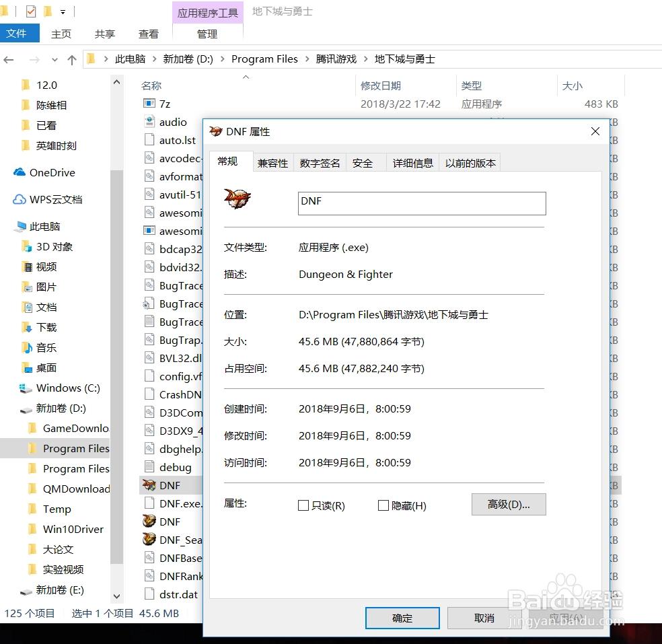Click the WPS云文档 cloud icon
This screenshot has width=662, height=644.
[19, 199]
